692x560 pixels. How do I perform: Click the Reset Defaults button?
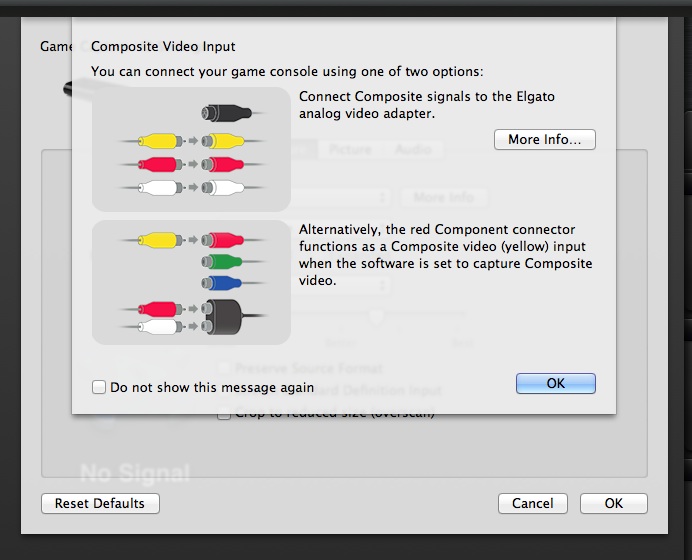[x=100, y=503]
